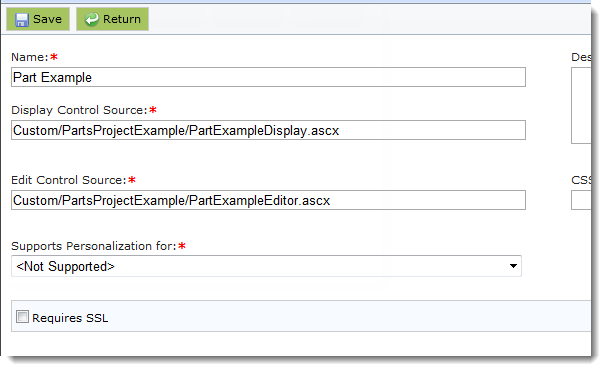
Task: Click the Return button
Action: click(x=112, y=19)
